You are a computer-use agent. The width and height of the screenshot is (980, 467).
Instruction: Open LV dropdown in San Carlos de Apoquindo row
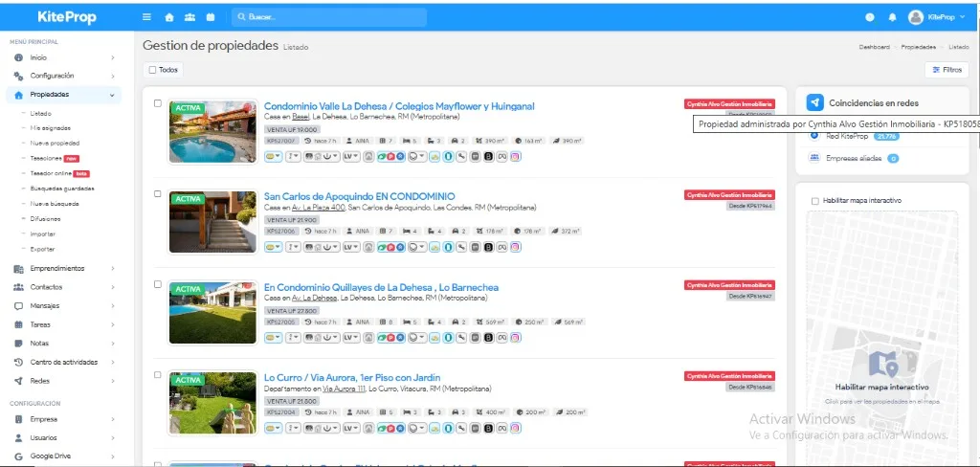click(x=351, y=246)
